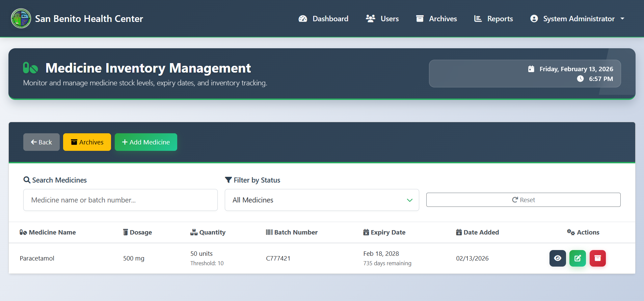Click the San Benito Health Center logo
Image resolution: width=644 pixels, height=301 pixels.
(x=21, y=19)
